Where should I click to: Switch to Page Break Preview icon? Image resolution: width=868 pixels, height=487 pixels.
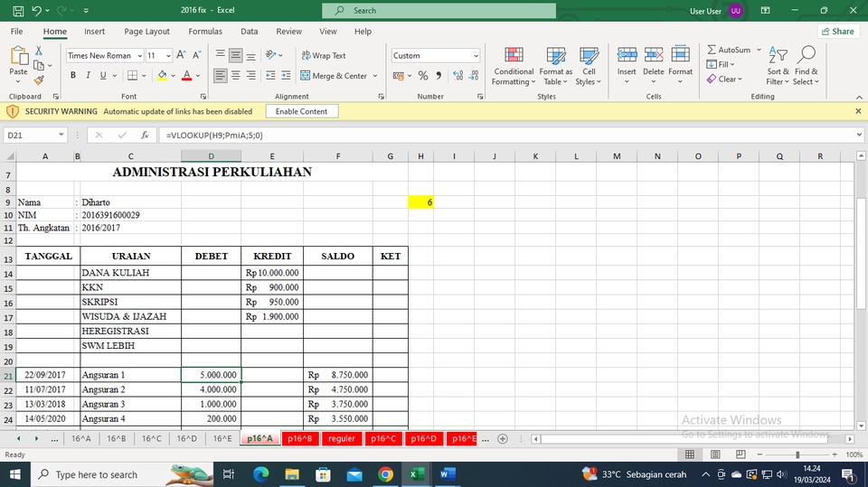click(741, 454)
